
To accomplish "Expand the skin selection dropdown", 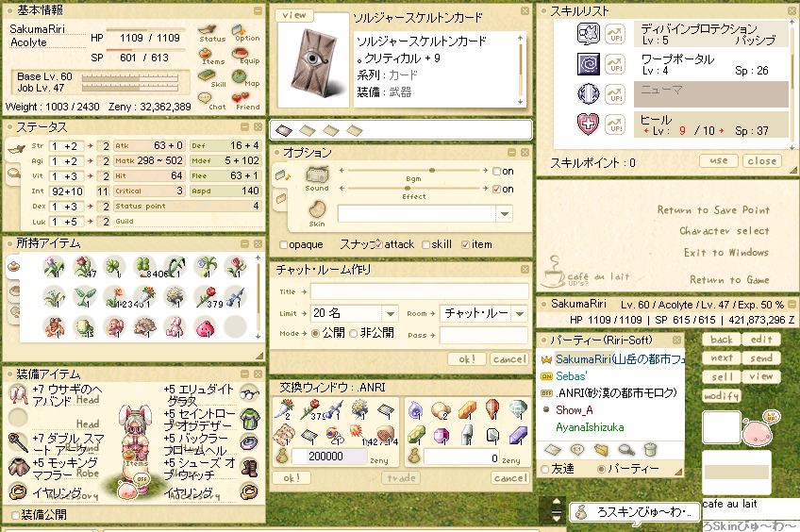I will coord(505,214).
